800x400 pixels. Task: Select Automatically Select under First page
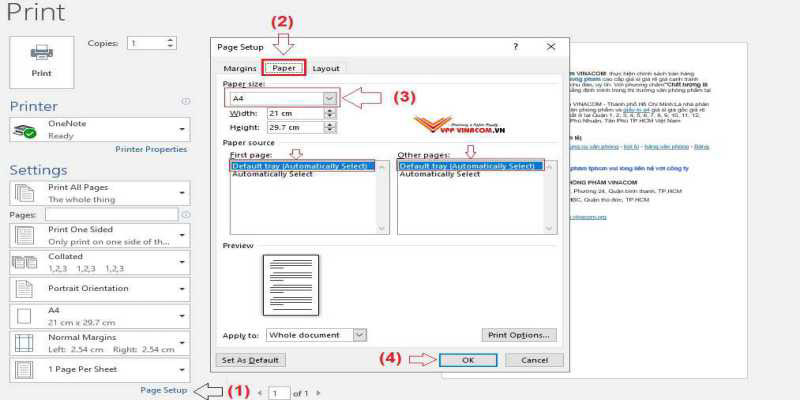pyautogui.click(x=272, y=175)
